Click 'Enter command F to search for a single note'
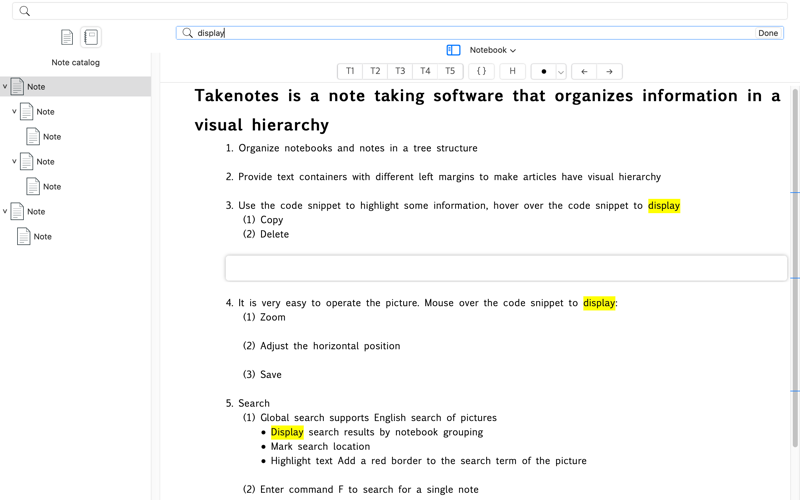 pyautogui.click(x=369, y=490)
